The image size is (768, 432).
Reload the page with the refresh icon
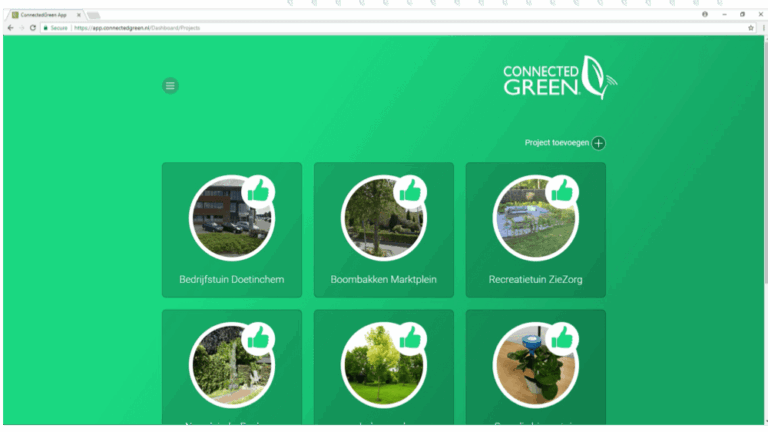pyautogui.click(x=33, y=28)
